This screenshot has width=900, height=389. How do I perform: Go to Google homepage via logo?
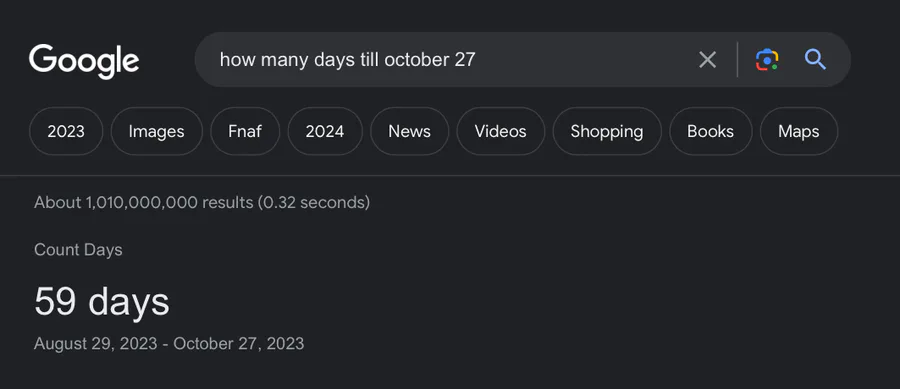pos(84,60)
